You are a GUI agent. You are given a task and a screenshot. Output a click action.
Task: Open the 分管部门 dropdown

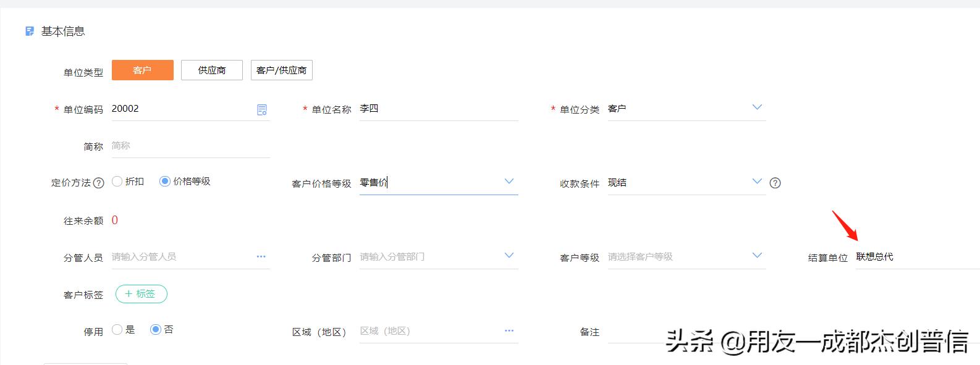click(x=509, y=256)
